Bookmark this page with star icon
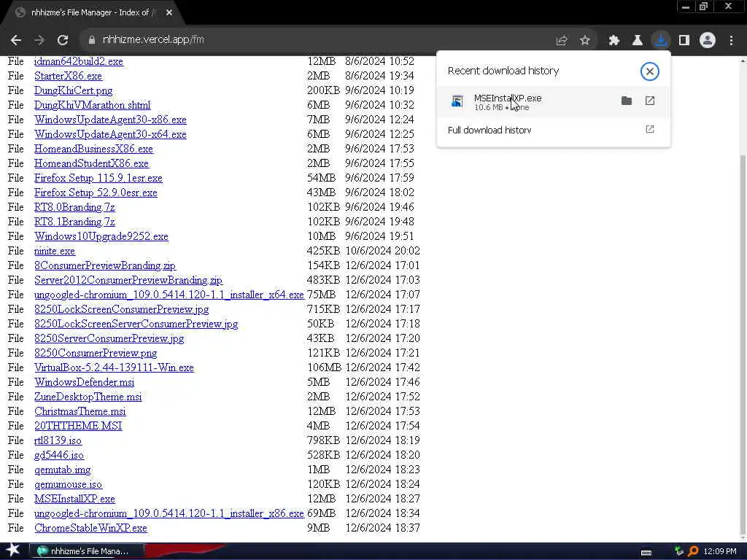 click(584, 41)
